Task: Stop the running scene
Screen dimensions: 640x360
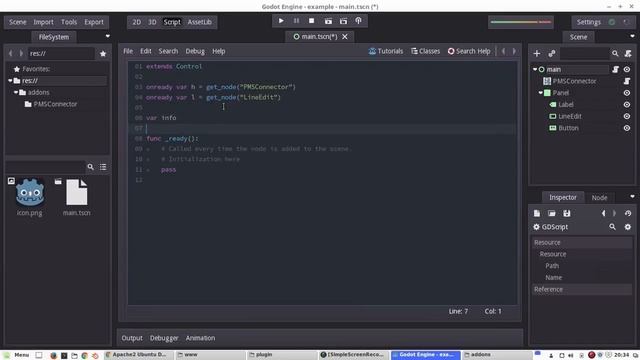Action: tap(311, 21)
